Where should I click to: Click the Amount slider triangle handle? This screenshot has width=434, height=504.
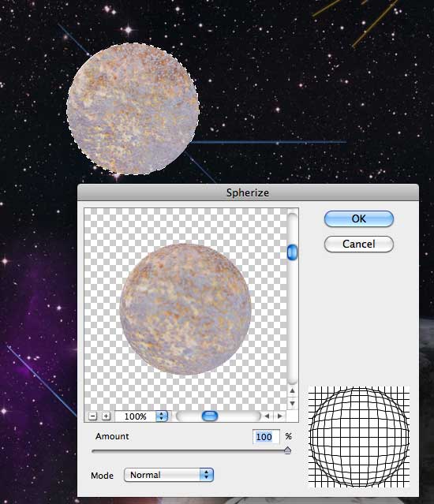point(288,450)
